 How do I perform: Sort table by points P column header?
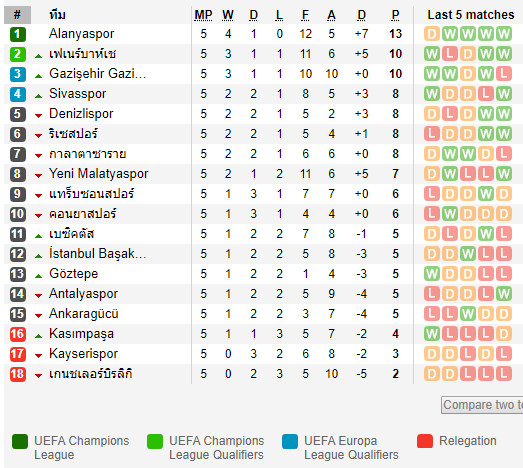(x=396, y=15)
